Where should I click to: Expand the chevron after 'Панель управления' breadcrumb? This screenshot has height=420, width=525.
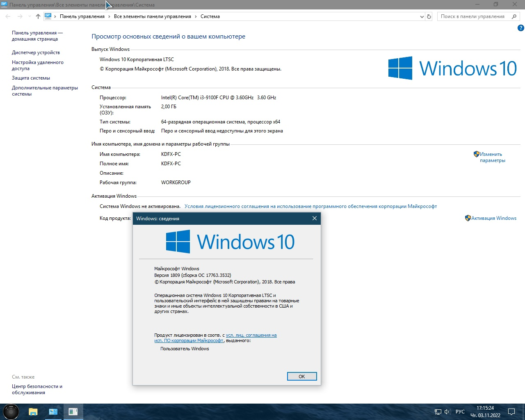click(x=109, y=16)
